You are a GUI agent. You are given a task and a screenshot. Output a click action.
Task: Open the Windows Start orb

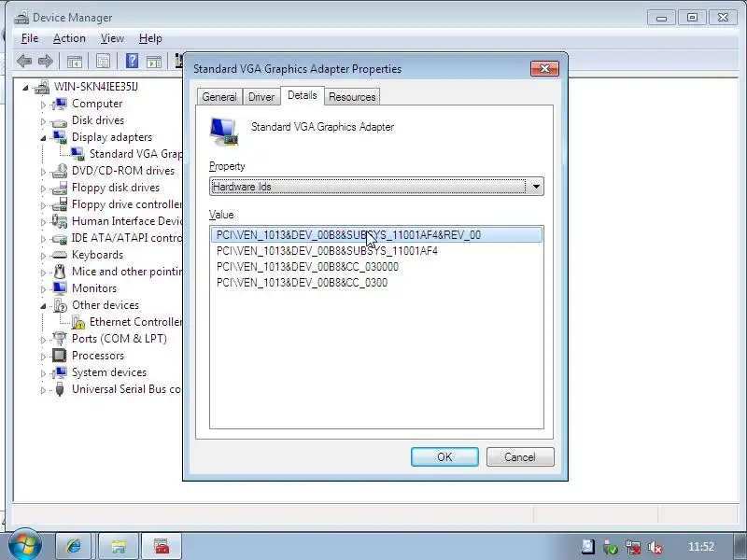[24, 546]
